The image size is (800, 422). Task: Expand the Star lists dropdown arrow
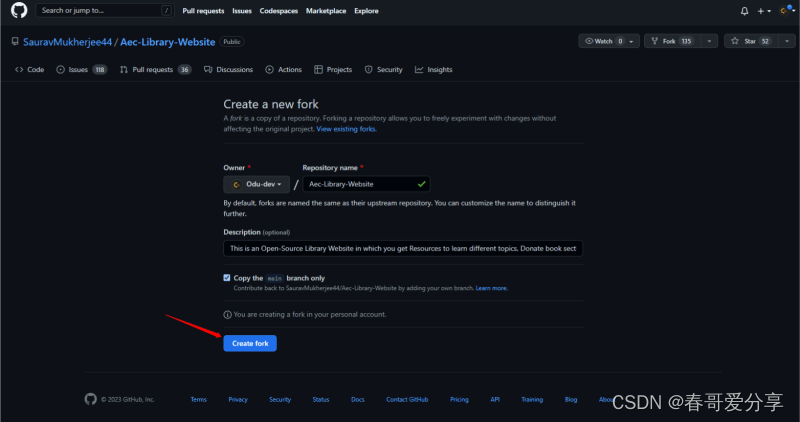[x=787, y=41]
